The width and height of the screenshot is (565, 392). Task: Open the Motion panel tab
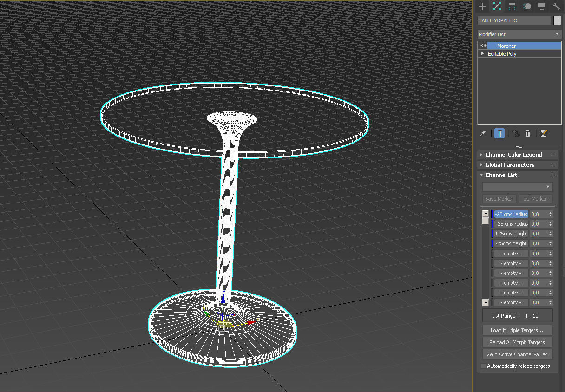pyautogui.click(x=527, y=6)
